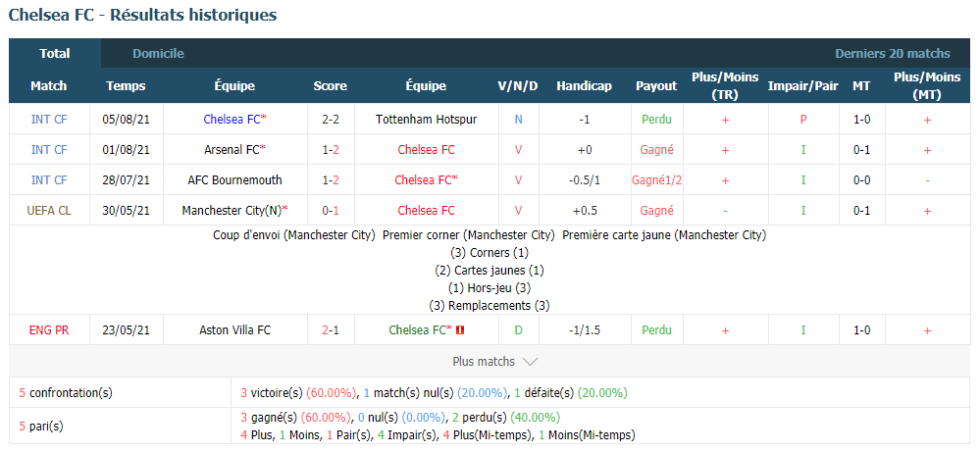980x453 pixels.
Task: Open the Tottenham Hotspur team link
Action: coord(427,119)
